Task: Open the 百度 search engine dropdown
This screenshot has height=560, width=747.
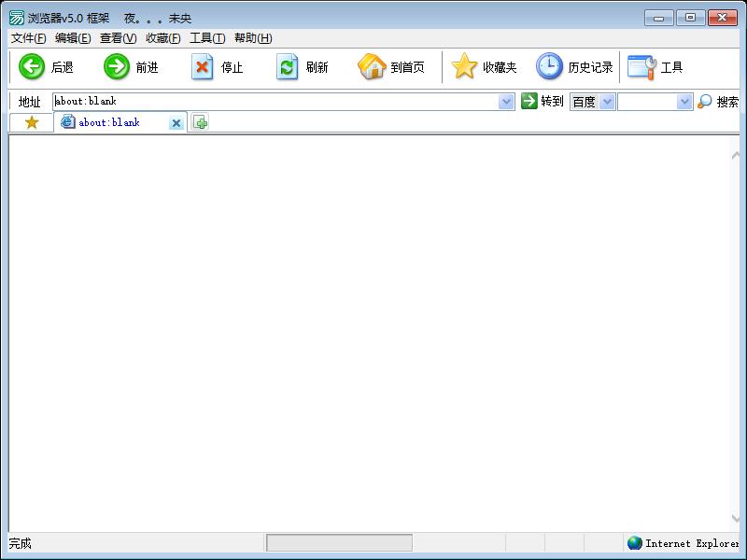Action: pyautogui.click(x=607, y=102)
